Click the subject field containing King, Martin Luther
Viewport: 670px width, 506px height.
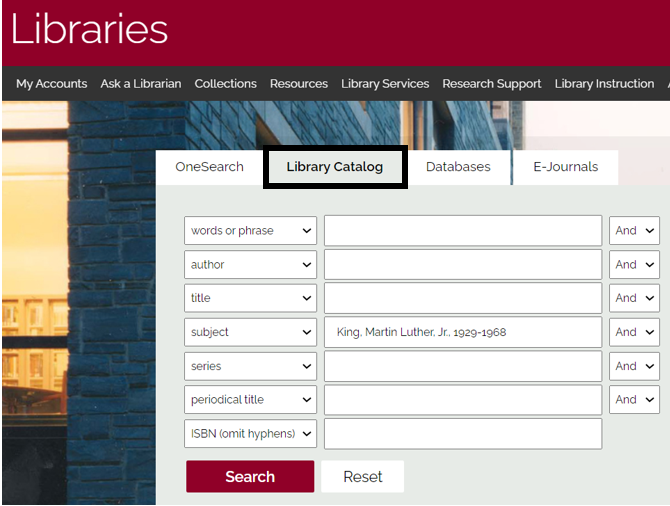coord(463,332)
